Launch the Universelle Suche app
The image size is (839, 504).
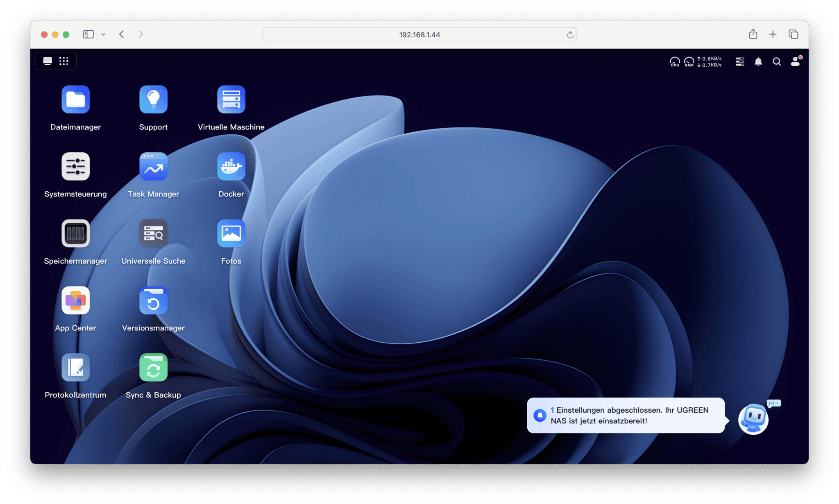153,233
